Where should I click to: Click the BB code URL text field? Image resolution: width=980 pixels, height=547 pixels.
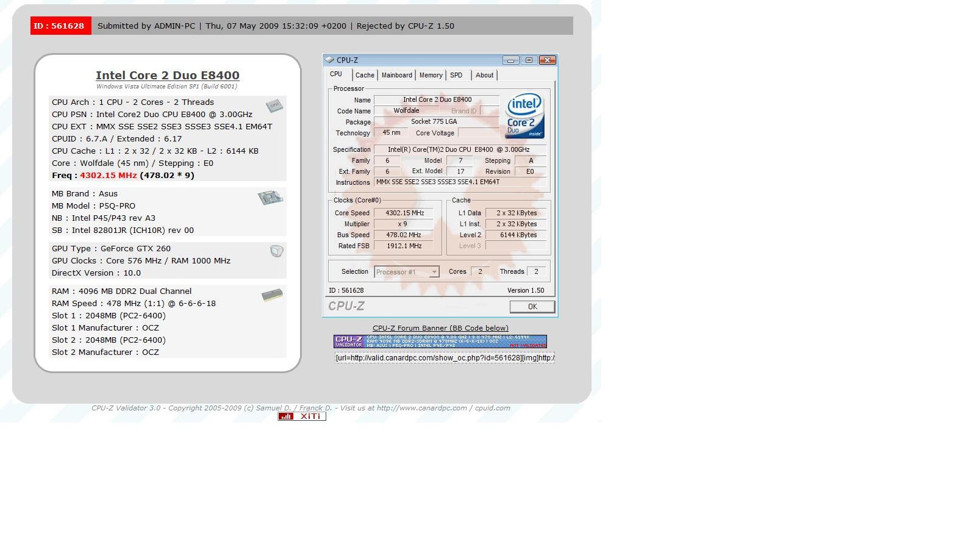coord(445,358)
